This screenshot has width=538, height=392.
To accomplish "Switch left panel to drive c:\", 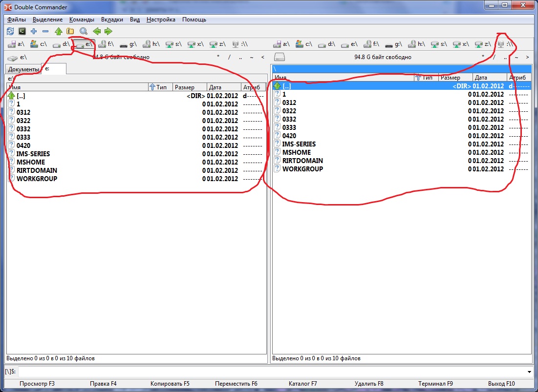I will (x=39, y=44).
